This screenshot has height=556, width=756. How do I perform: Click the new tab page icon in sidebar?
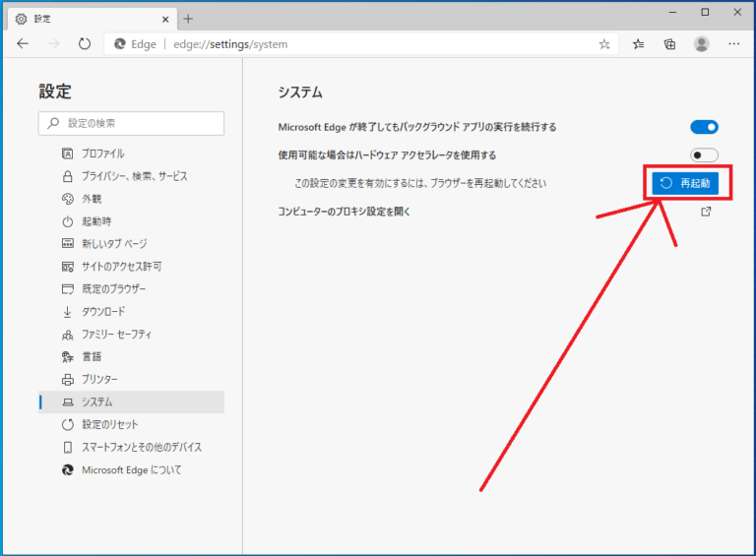pyautogui.click(x=68, y=244)
